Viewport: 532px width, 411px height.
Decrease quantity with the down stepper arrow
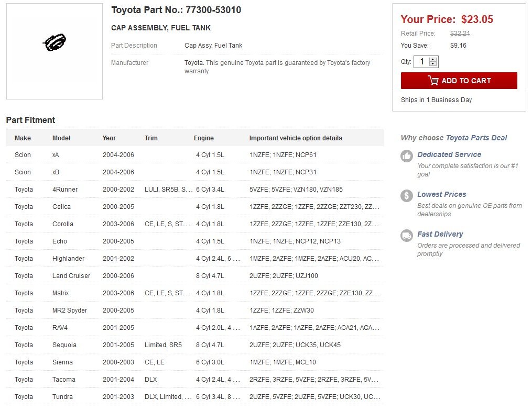tap(433, 64)
